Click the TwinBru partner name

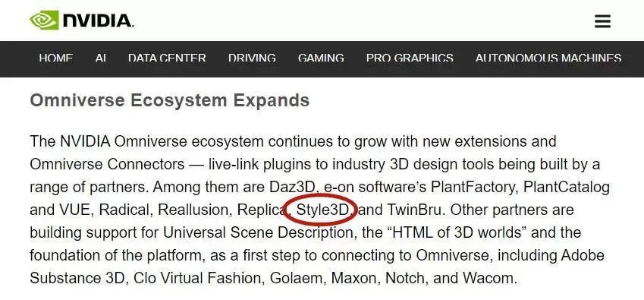(x=414, y=210)
